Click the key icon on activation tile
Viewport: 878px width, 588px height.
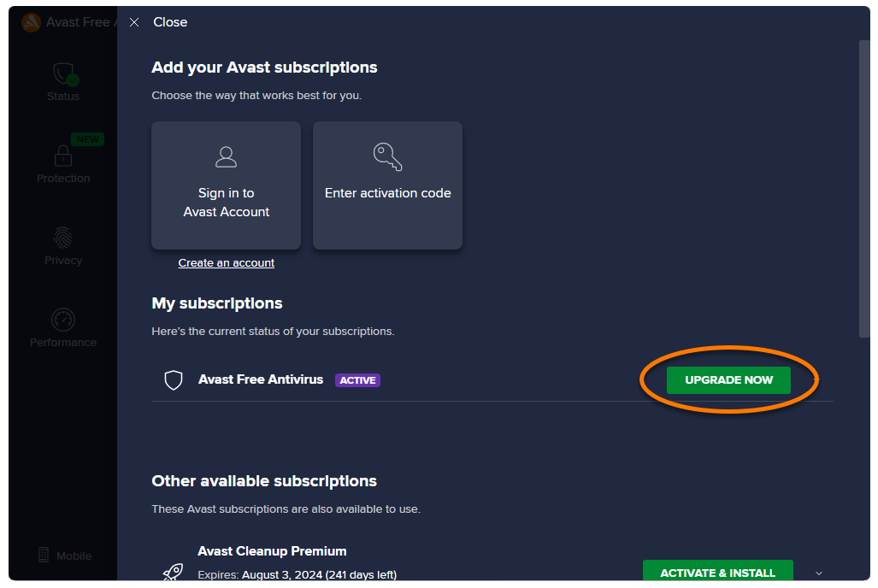(387, 156)
